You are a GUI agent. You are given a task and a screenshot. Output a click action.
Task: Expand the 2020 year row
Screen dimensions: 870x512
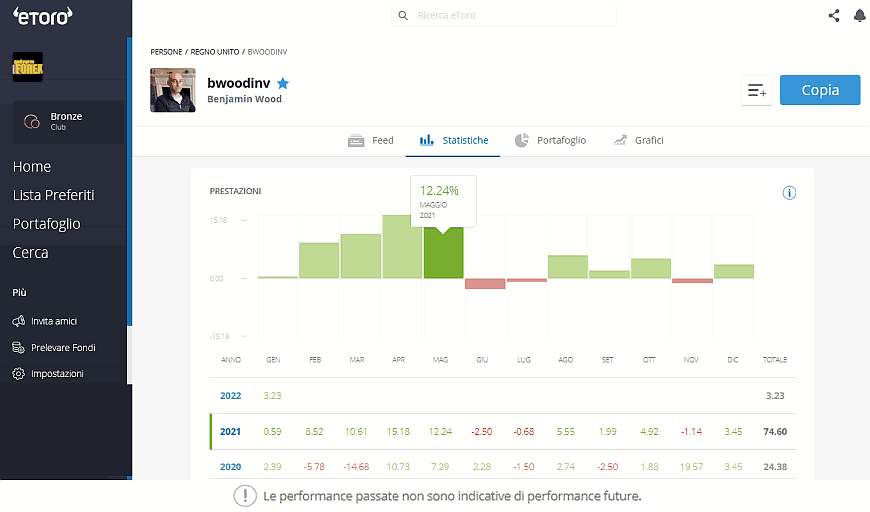(x=231, y=467)
